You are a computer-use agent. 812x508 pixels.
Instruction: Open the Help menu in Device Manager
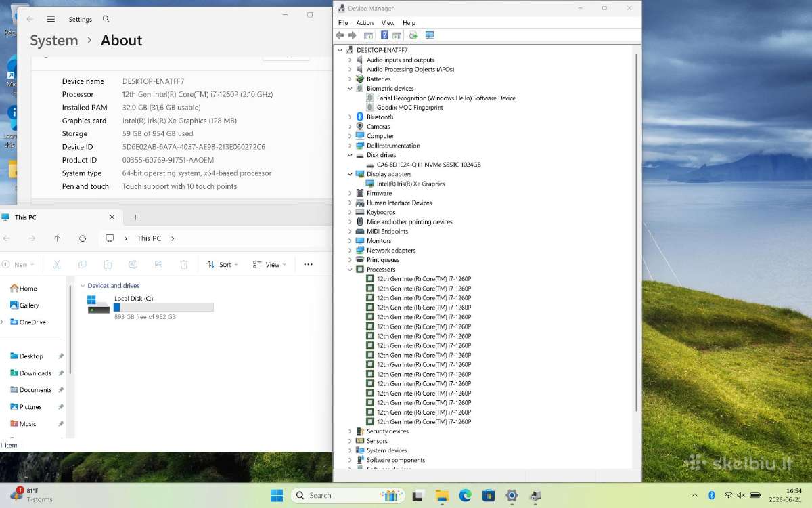(409, 22)
